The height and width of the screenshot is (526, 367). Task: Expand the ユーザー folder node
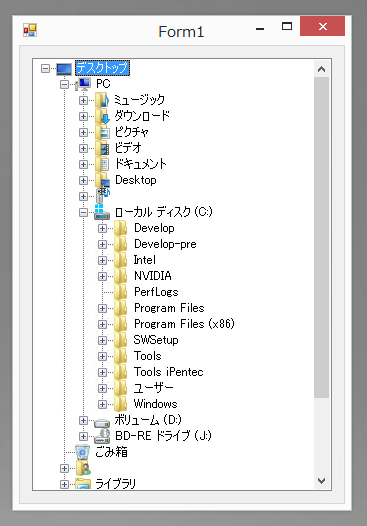coord(102,388)
